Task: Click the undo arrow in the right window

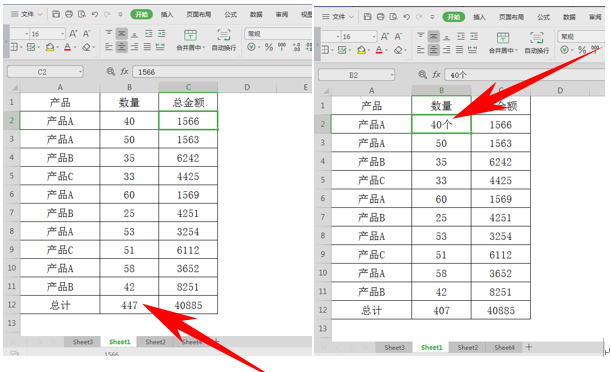Action: 406,17
